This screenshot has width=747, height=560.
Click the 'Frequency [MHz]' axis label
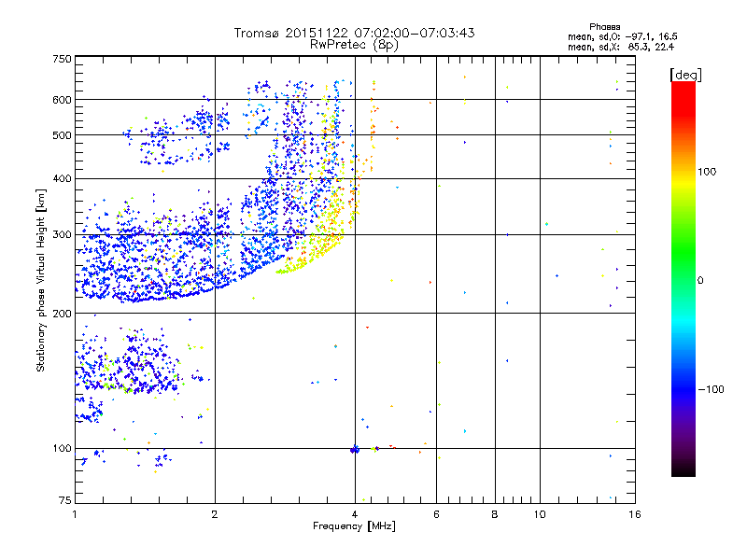coord(354,526)
